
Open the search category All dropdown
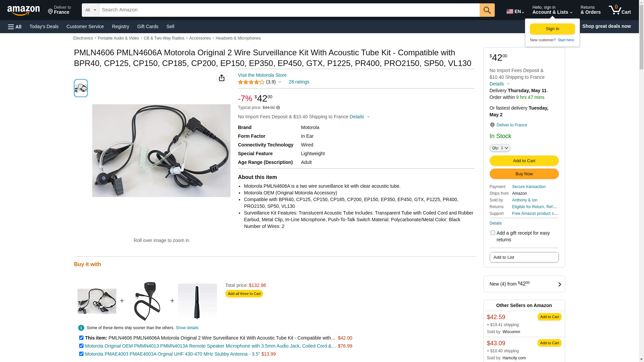(x=91, y=10)
